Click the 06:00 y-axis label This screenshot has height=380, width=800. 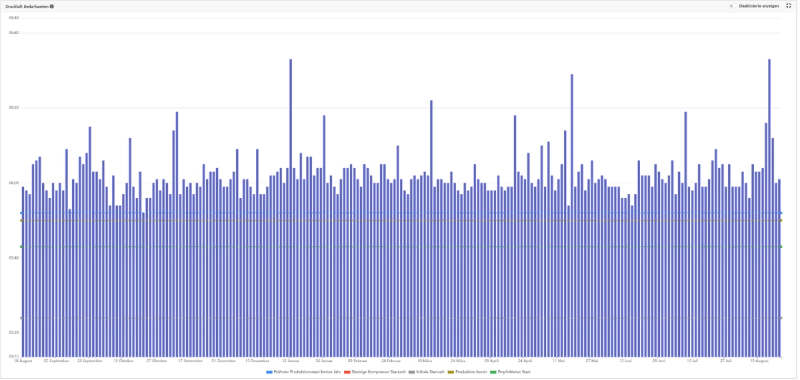(x=14, y=183)
